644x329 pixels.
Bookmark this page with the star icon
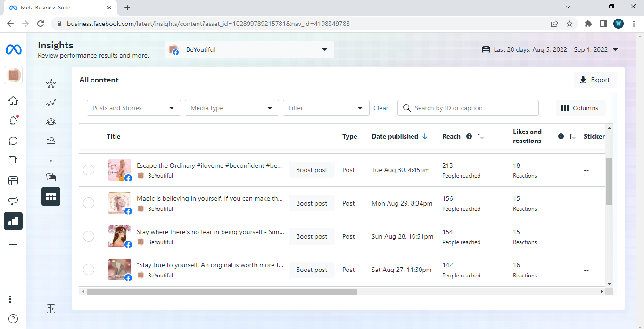(570, 24)
